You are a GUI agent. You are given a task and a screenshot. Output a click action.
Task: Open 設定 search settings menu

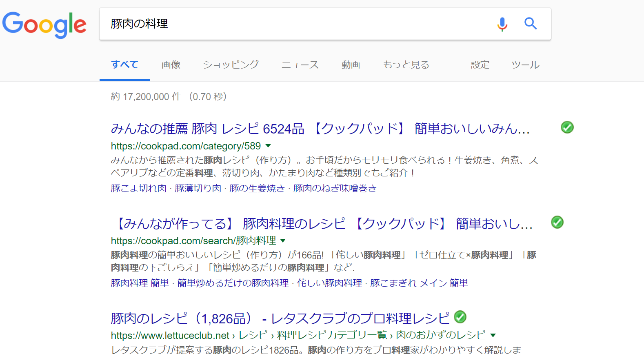pyautogui.click(x=480, y=65)
